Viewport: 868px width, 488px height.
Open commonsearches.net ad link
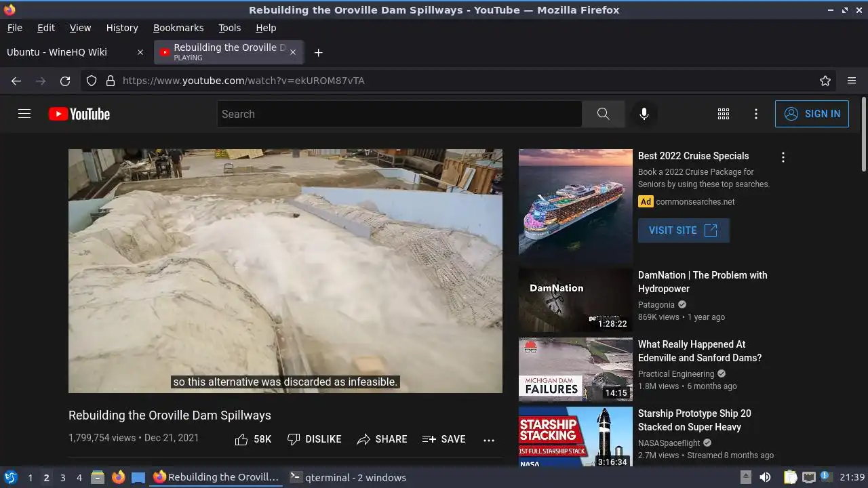click(x=695, y=202)
